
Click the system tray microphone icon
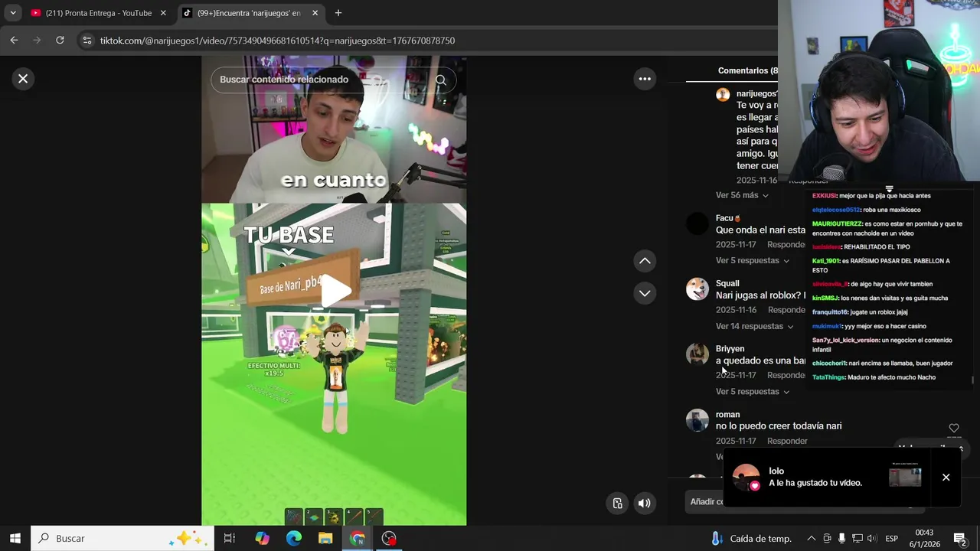[841, 538]
